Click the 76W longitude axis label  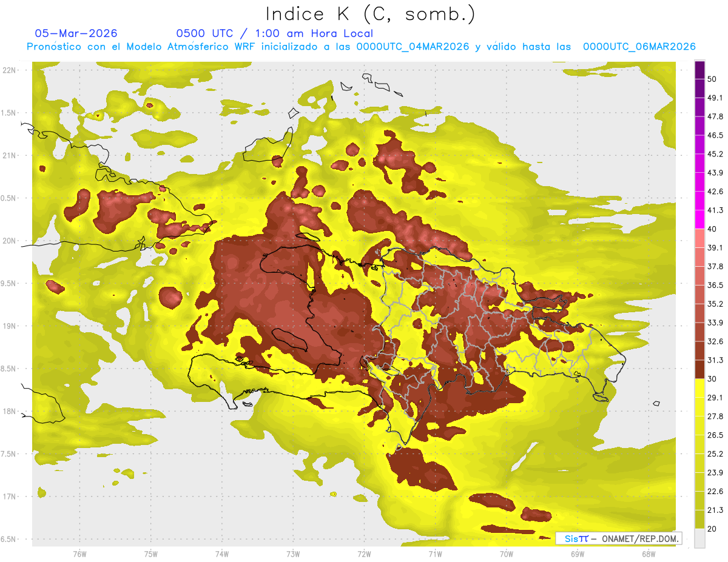tap(79, 554)
